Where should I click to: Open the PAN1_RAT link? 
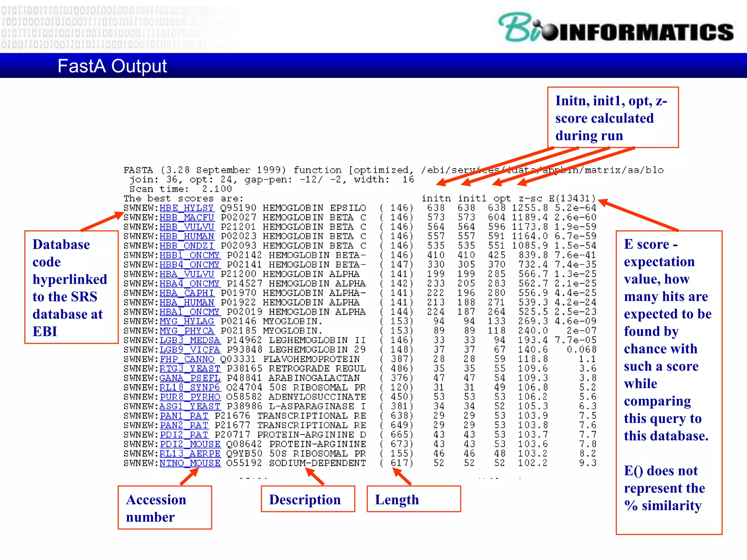184,416
